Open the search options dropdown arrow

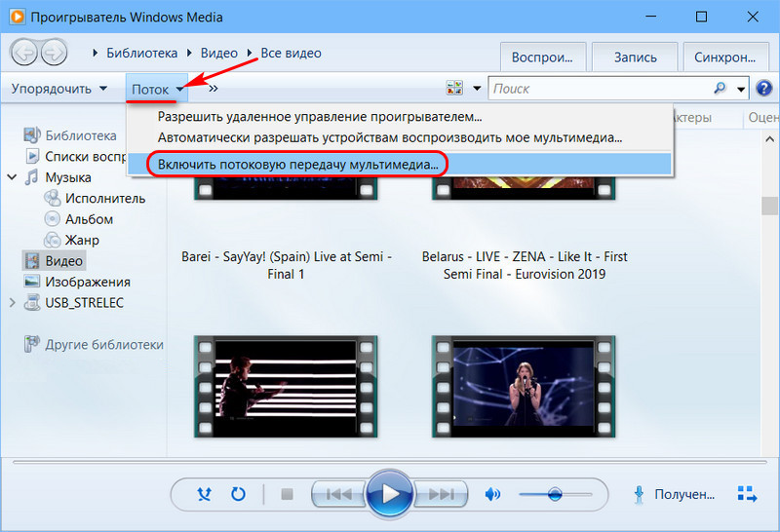tap(741, 89)
